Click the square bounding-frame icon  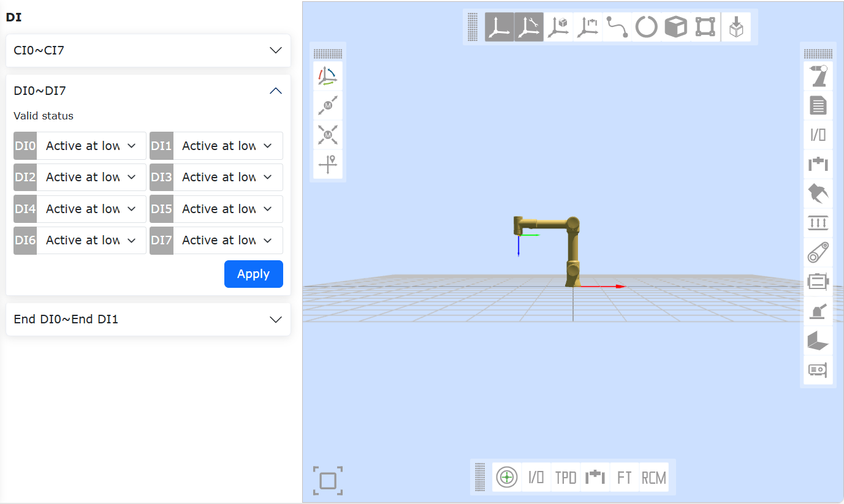705,27
